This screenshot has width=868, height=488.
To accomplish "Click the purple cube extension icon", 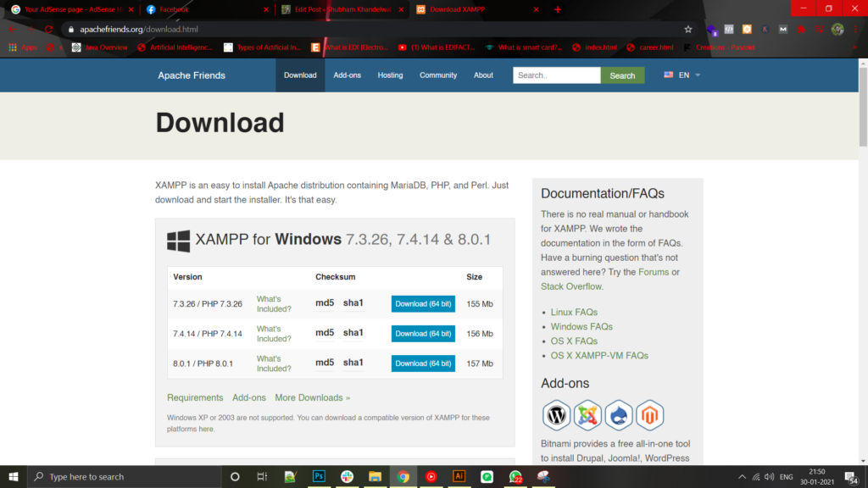I will [x=711, y=30].
